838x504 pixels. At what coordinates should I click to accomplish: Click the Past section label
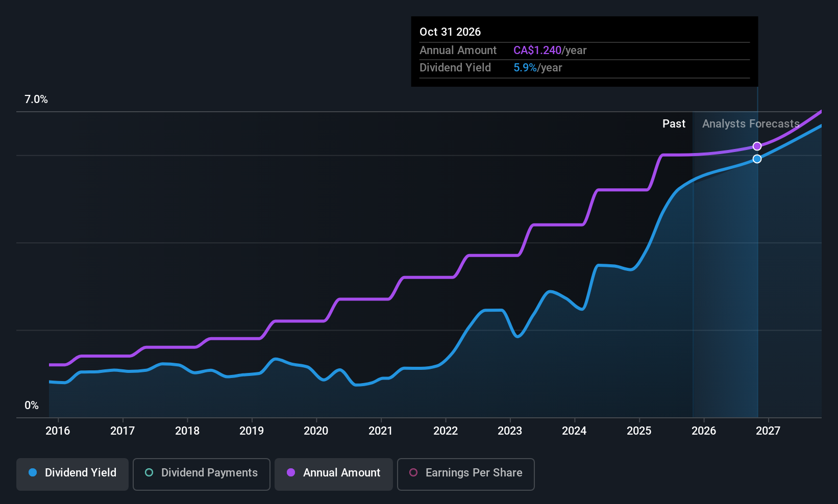click(x=674, y=123)
